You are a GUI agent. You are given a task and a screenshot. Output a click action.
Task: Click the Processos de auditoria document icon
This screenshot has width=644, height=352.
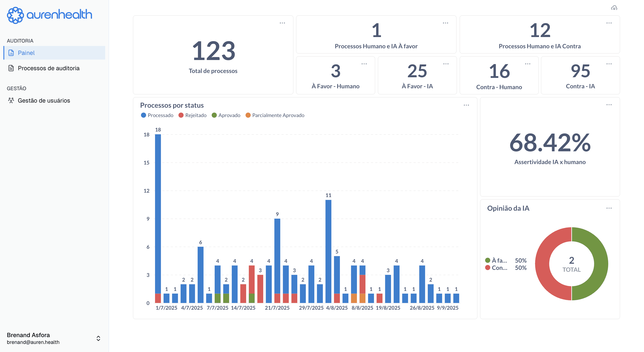[11, 68]
